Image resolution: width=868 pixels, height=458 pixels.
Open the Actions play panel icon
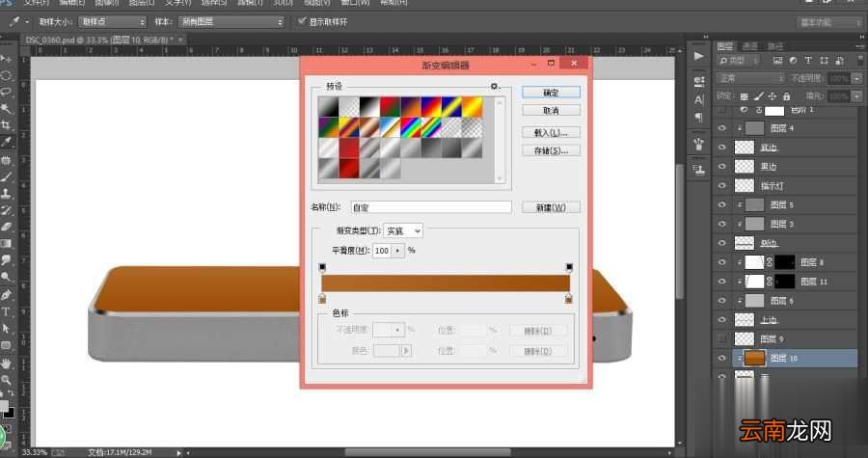[698, 56]
